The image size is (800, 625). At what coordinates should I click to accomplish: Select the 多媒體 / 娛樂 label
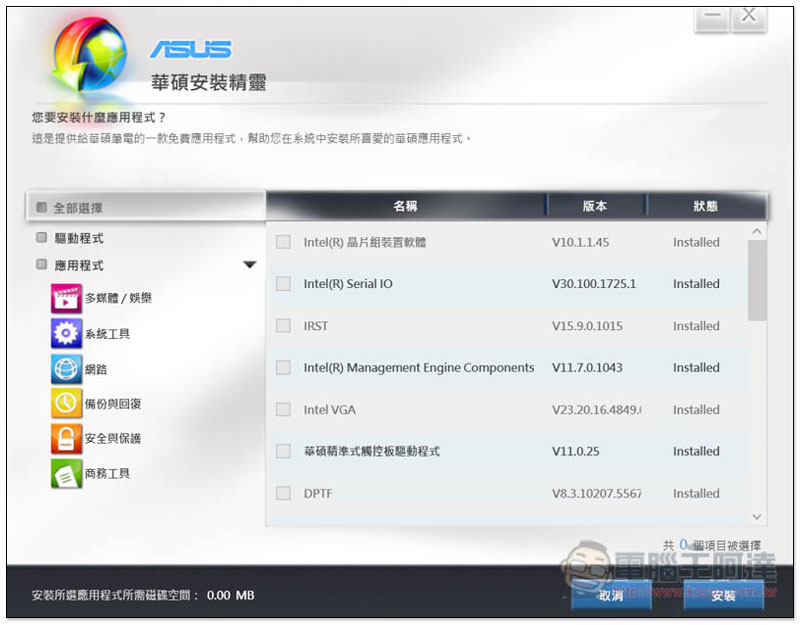[x=118, y=298]
